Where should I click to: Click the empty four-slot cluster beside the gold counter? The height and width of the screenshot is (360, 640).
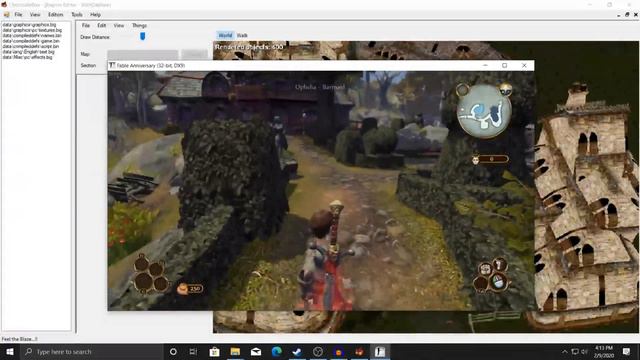click(x=151, y=274)
